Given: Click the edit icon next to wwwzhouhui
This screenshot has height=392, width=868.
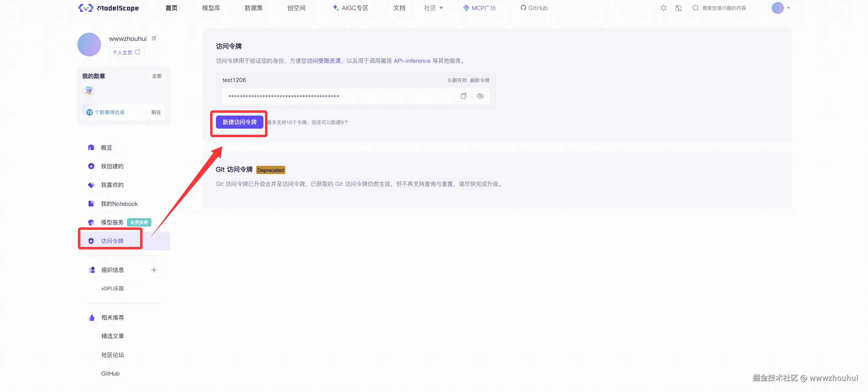Looking at the screenshot, I should point(154,38).
